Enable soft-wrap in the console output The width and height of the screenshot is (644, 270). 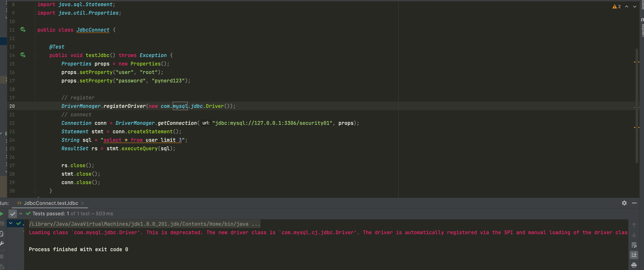click(x=634, y=245)
